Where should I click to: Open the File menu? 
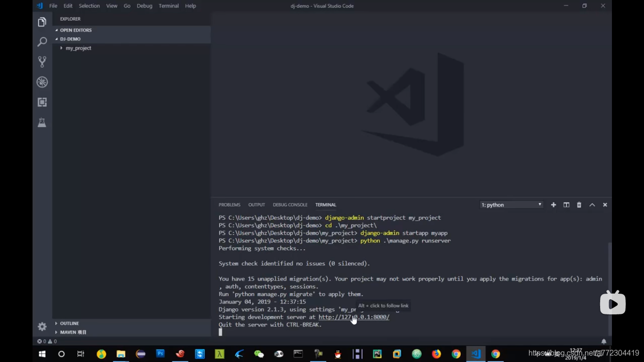[x=53, y=6]
